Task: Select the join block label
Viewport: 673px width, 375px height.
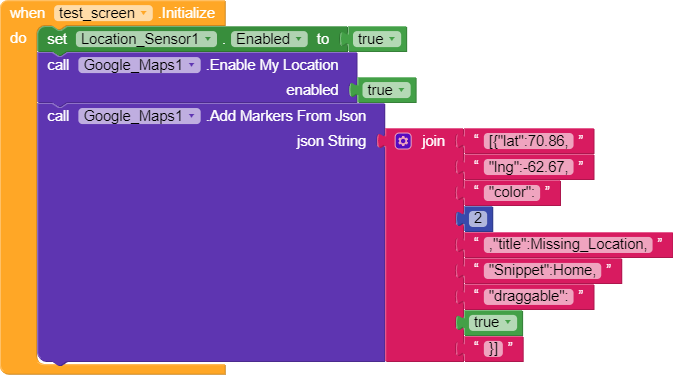Action: tap(433, 141)
